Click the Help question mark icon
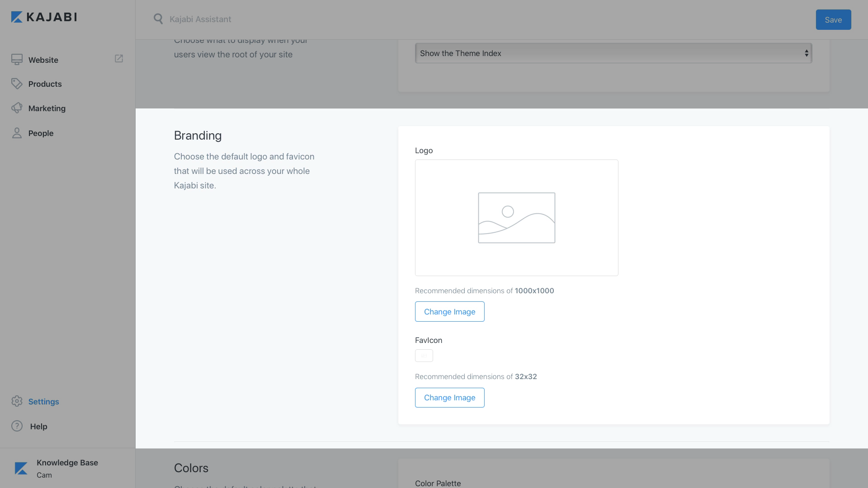868x488 pixels. [x=17, y=426]
